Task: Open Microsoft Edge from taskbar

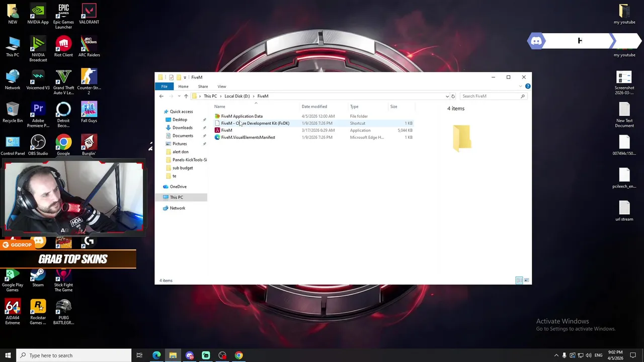Action: [156, 355]
